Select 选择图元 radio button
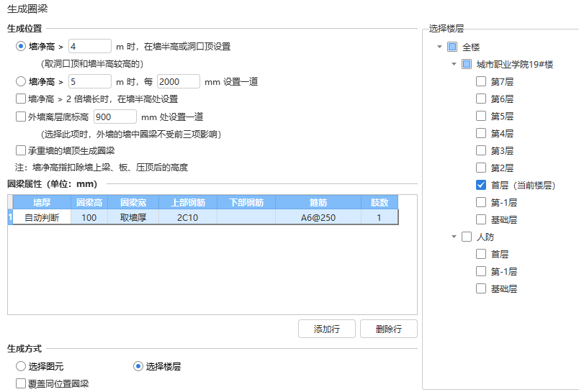This screenshot has height=392, width=579. click(21, 366)
